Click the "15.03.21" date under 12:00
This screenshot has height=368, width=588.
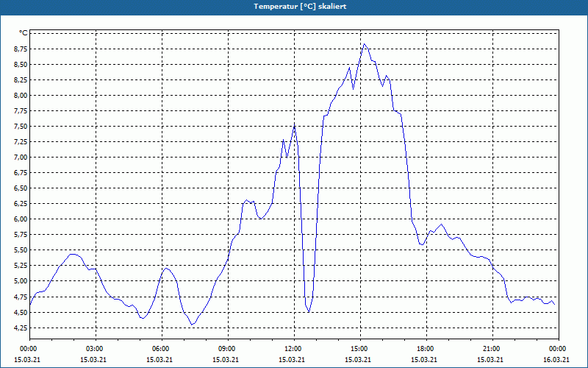[291, 359]
